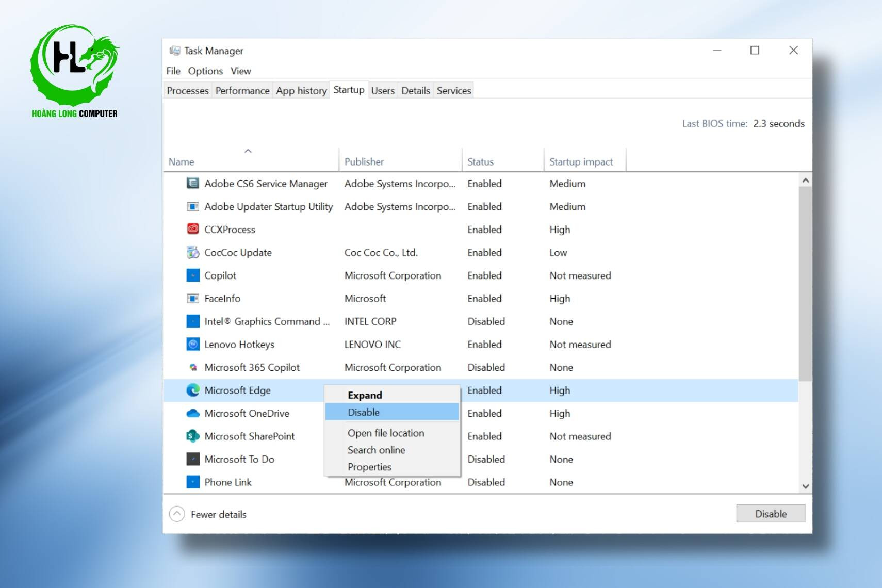Switch to the Processes tab
The image size is (882, 588).
(188, 91)
